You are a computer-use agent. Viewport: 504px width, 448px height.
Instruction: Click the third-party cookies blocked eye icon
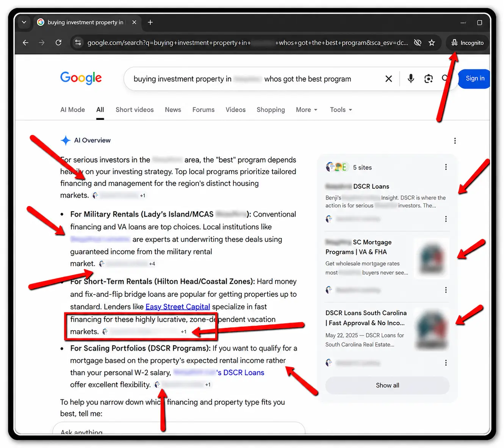tap(417, 43)
